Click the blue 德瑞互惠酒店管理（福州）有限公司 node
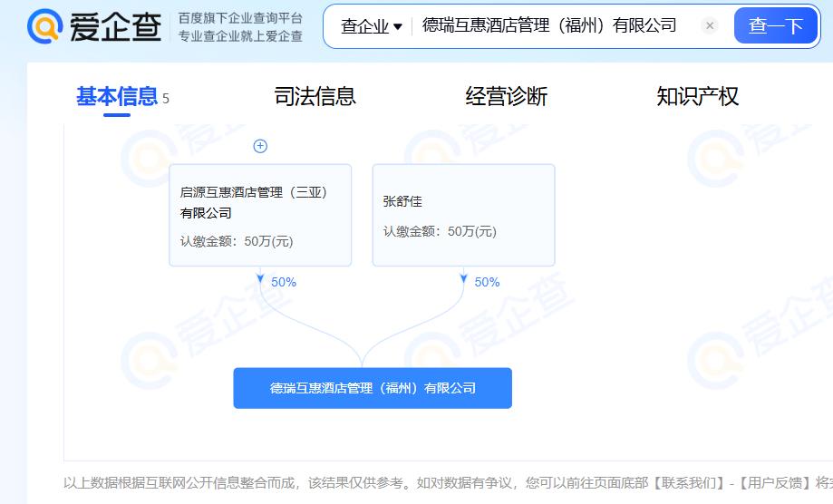Image resolution: width=833 pixels, height=504 pixels. pyautogui.click(x=373, y=388)
